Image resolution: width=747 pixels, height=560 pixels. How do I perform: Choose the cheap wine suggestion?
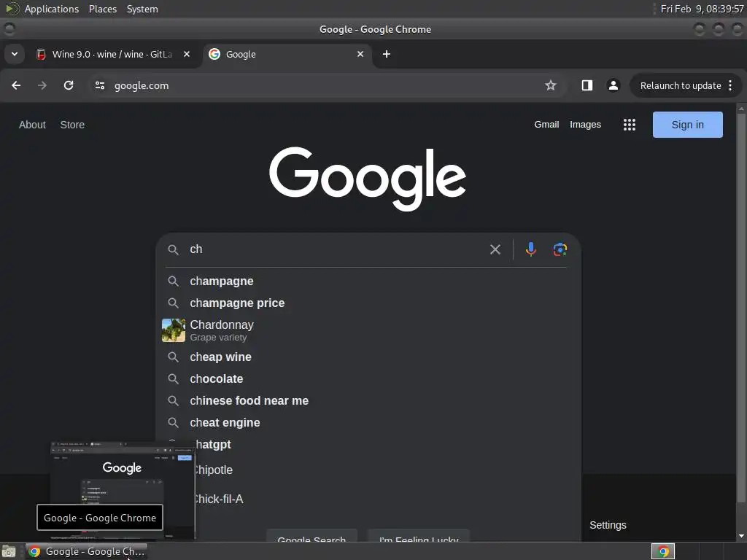pyautogui.click(x=367, y=357)
